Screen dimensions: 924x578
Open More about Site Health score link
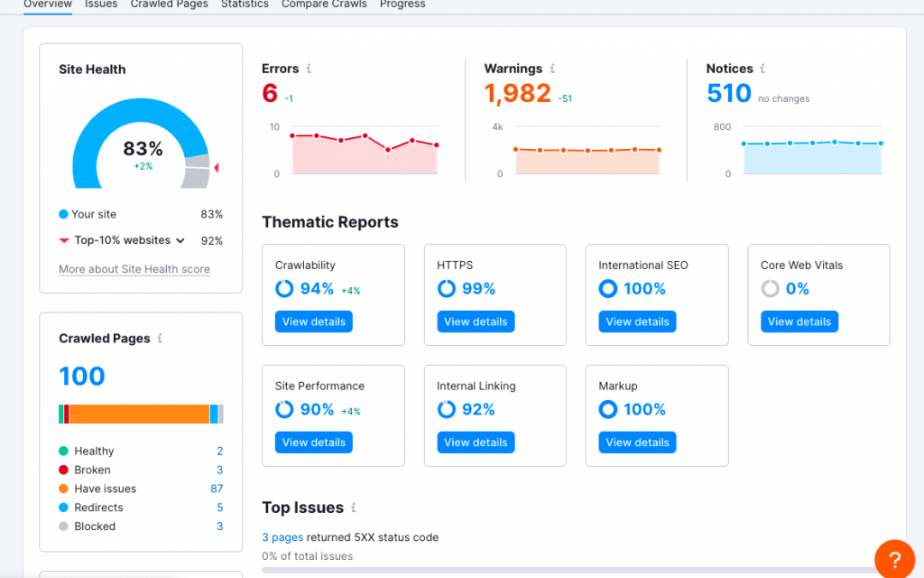click(x=134, y=269)
